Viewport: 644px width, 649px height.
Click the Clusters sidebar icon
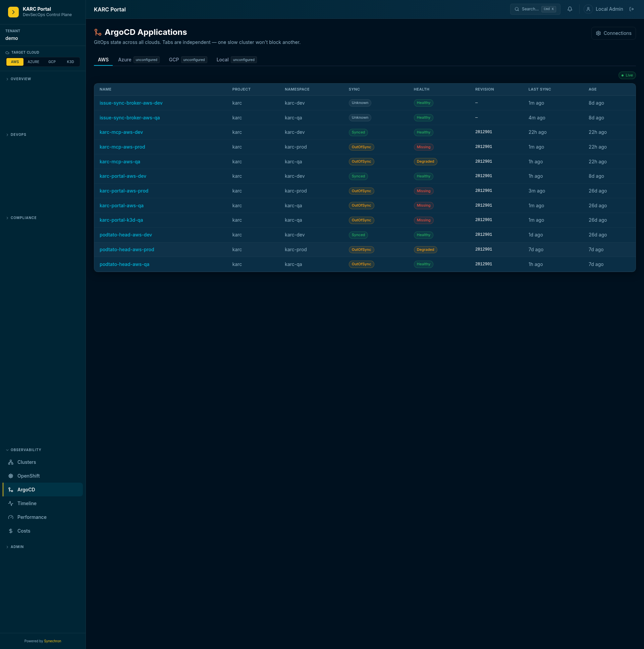pyautogui.click(x=11, y=462)
